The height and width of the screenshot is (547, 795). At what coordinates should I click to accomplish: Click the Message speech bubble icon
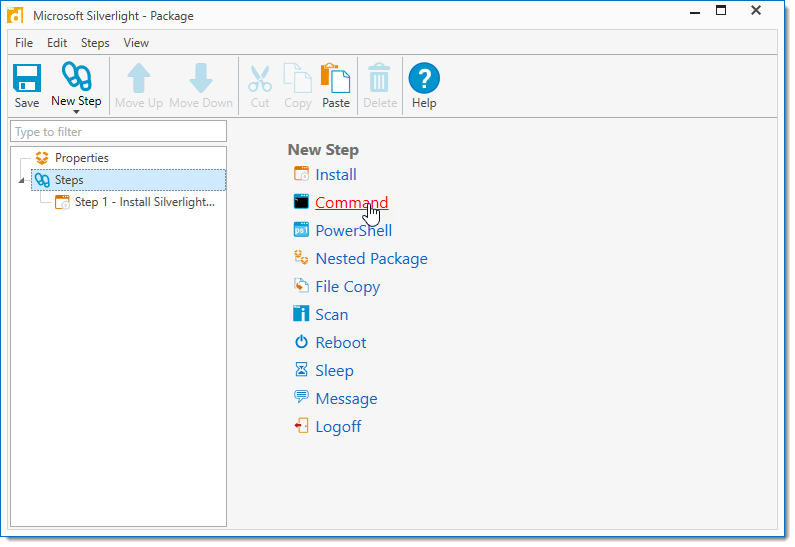coord(301,398)
